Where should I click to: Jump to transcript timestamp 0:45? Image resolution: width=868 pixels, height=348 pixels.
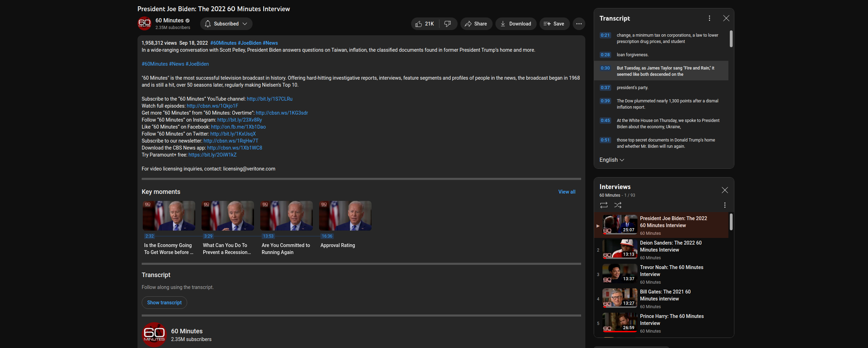point(605,121)
